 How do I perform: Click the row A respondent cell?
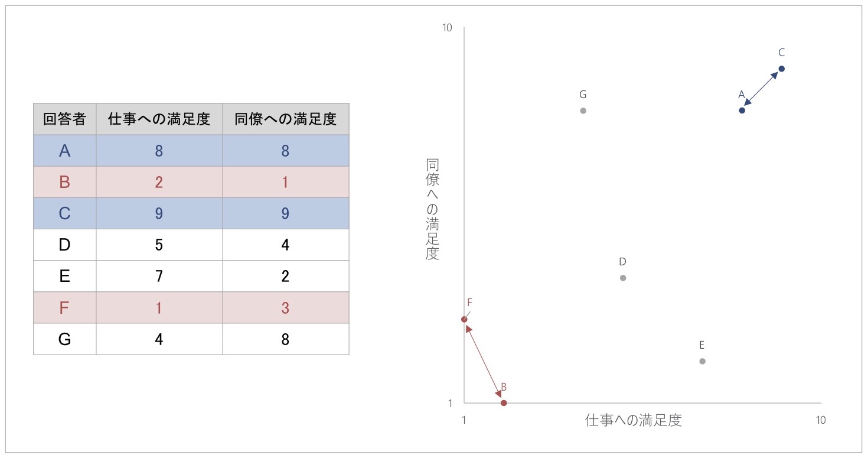[x=65, y=151]
